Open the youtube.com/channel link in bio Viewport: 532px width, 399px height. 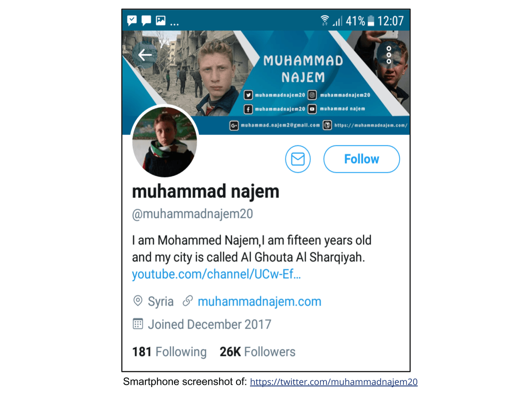(216, 274)
